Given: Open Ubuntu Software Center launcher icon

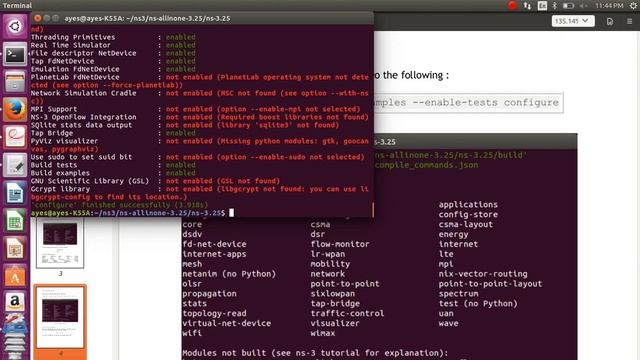Looking at the screenshot, I should tap(15, 276).
